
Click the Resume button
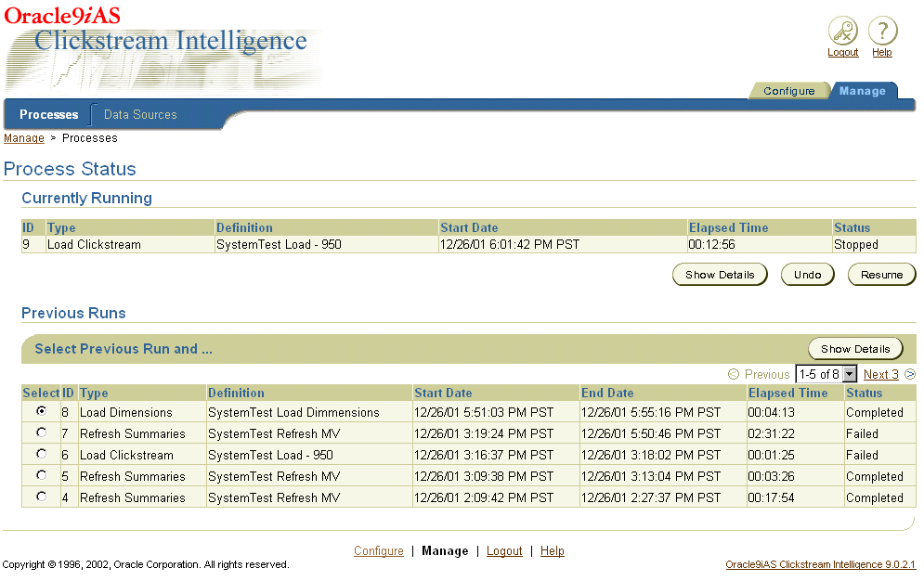(881, 275)
